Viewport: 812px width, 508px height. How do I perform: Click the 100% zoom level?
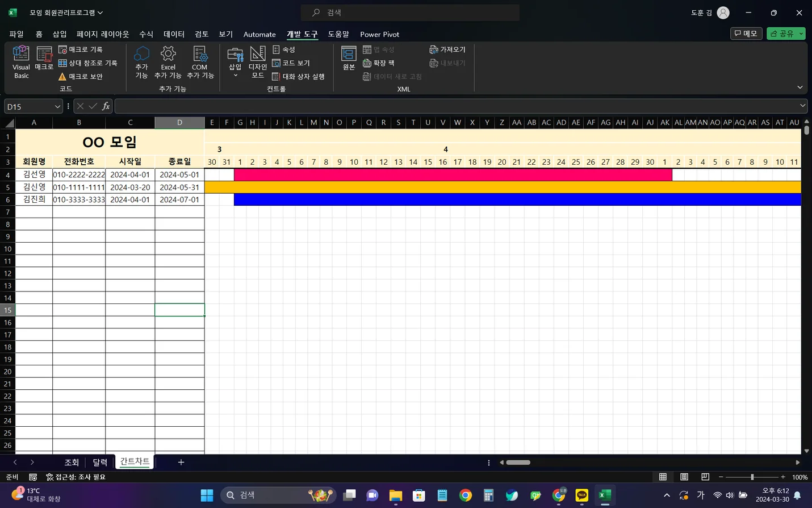click(x=800, y=477)
